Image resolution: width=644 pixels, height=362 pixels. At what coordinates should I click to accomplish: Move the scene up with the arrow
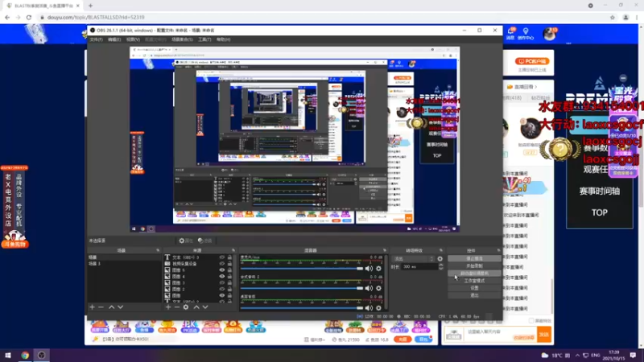pos(111,307)
